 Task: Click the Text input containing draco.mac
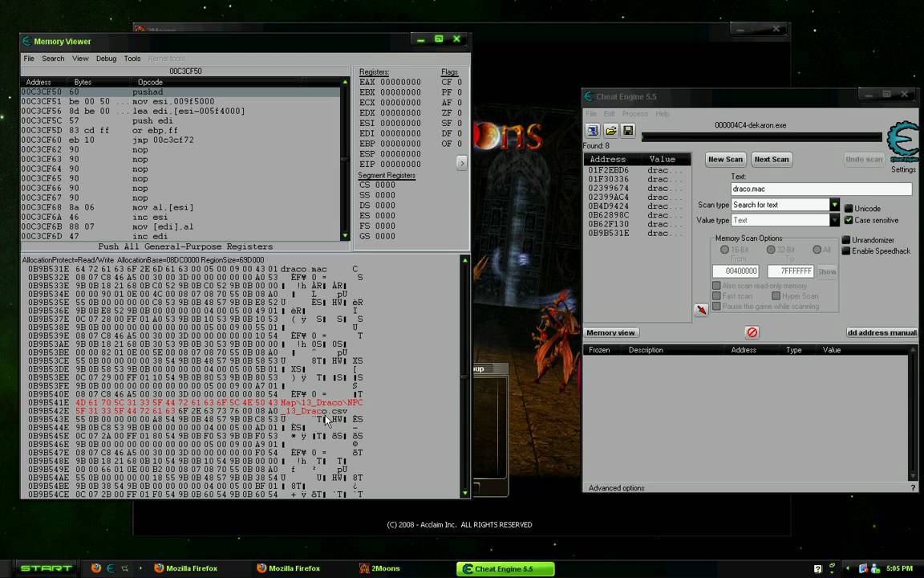821,189
